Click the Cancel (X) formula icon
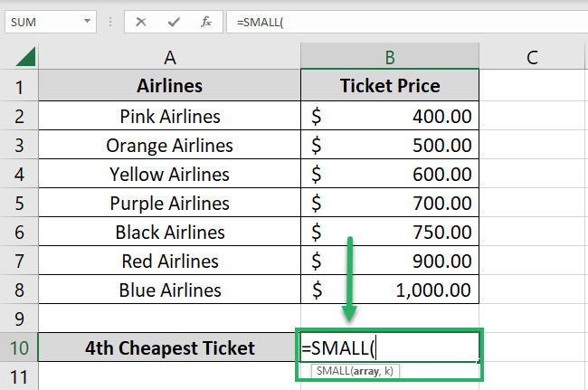This screenshot has height=390, width=588. 140,21
